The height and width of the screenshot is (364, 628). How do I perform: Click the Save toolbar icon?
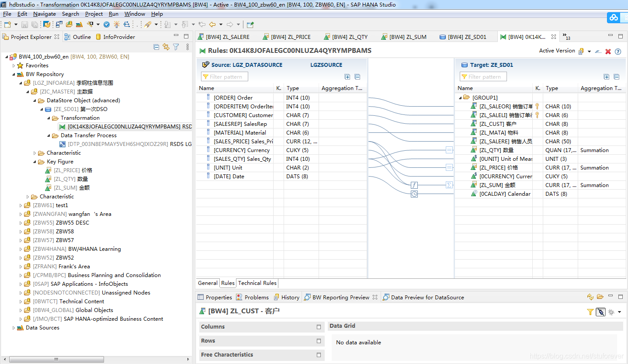click(24, 24)
